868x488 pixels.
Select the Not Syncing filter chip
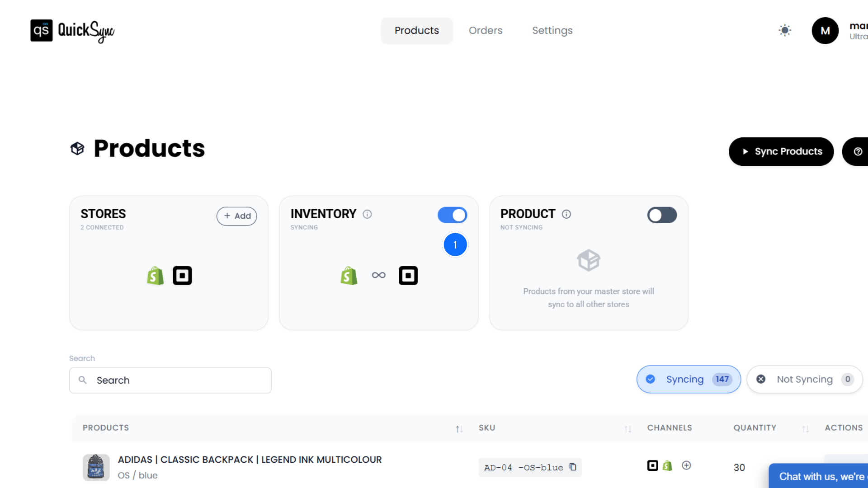point(804,379)
